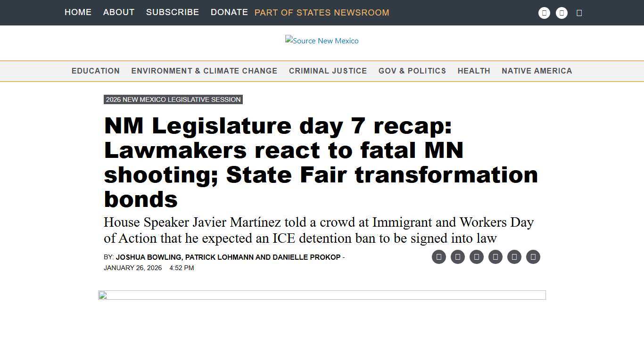Click the fifth circular share icon
644x362 pixels.
[x=514, y=257]
